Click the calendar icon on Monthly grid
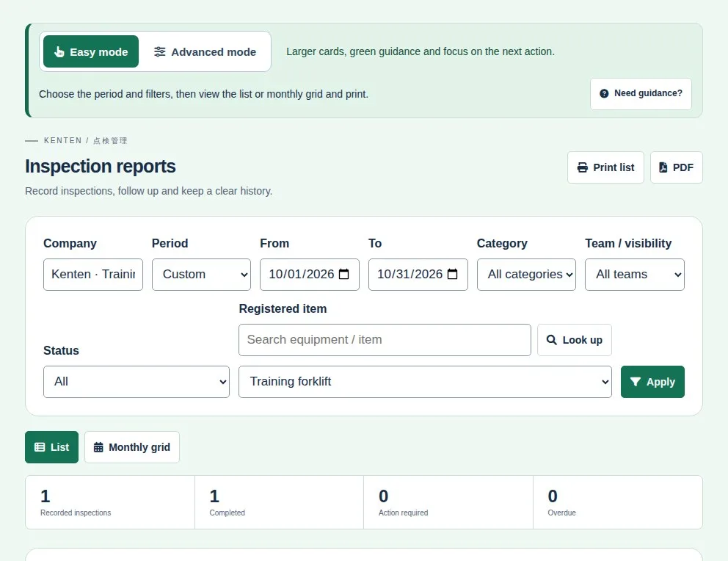Image resolution: width=728 pixels, height=561 pixels. pos(98,447)
